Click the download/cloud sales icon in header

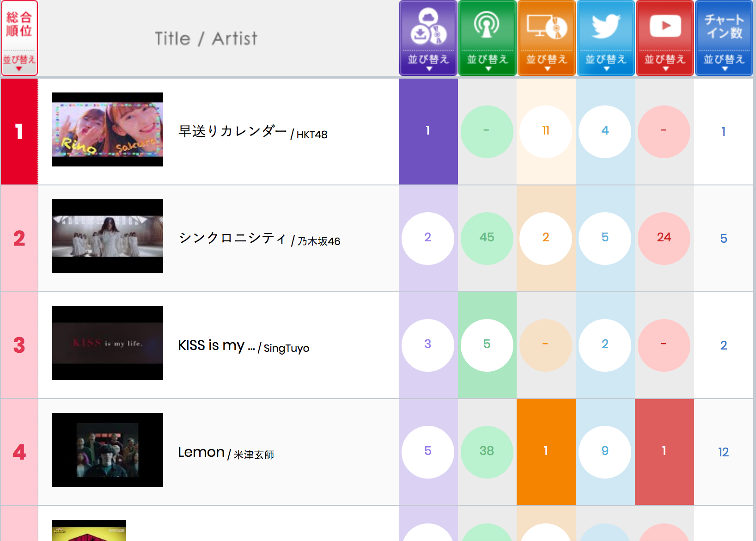(428, 27)
